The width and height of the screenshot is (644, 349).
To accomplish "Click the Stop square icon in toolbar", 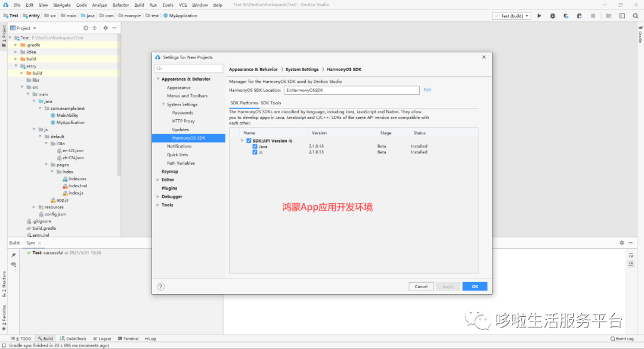I will 593,16.
